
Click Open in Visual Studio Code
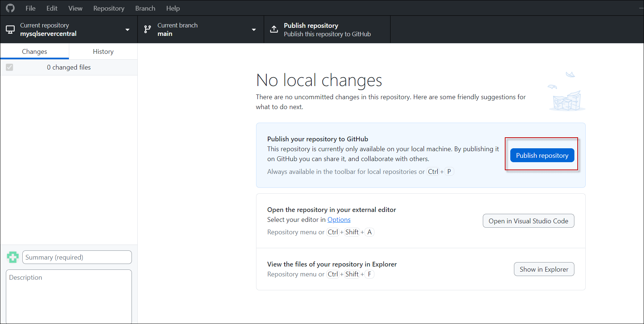pos(528,221)
